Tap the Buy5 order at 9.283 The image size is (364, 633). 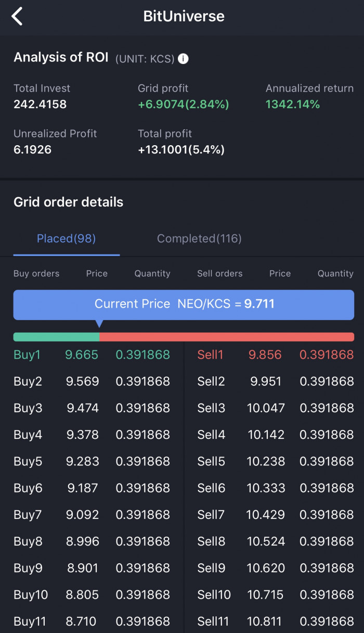(92, 461)
